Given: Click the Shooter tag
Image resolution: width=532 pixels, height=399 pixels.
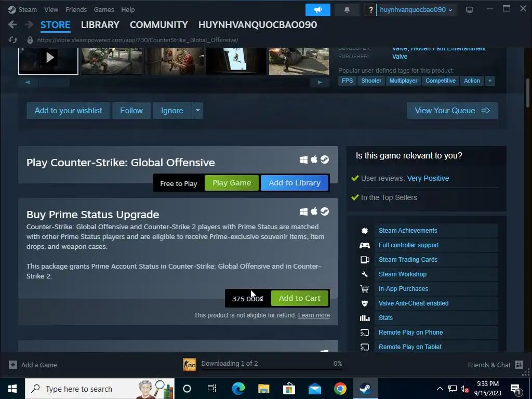Looking at the screenshot, I should [371, 81].
